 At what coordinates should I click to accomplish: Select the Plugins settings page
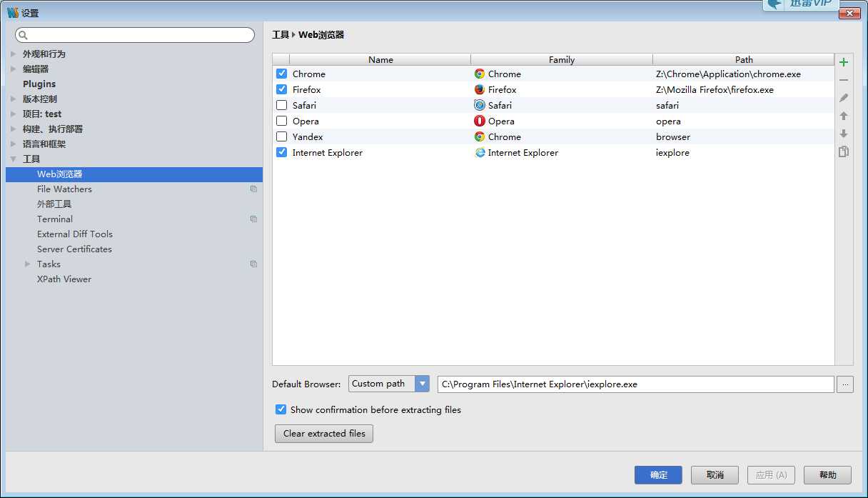39,84
